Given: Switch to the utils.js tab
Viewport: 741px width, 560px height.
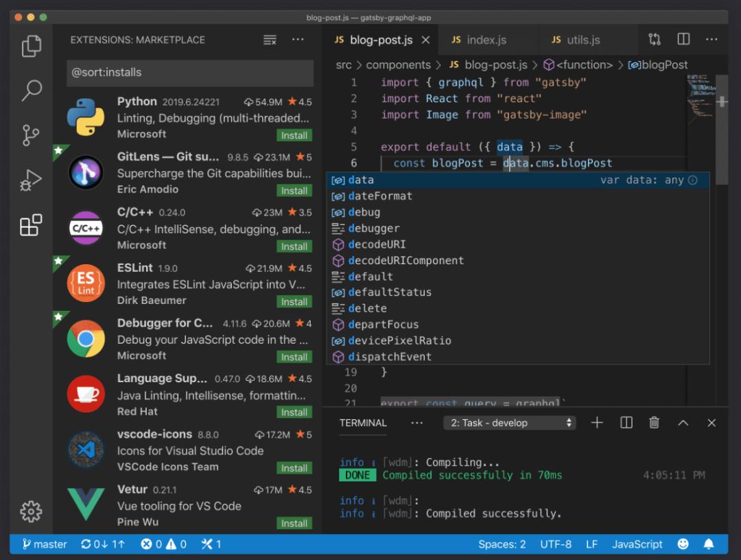Looking at the screenshot, I should [577, 40].
